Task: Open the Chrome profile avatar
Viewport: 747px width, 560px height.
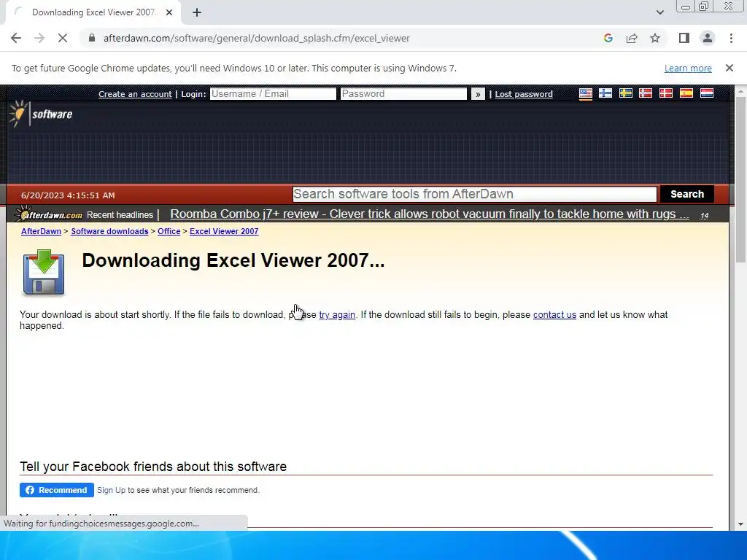Action: [708, 38]
